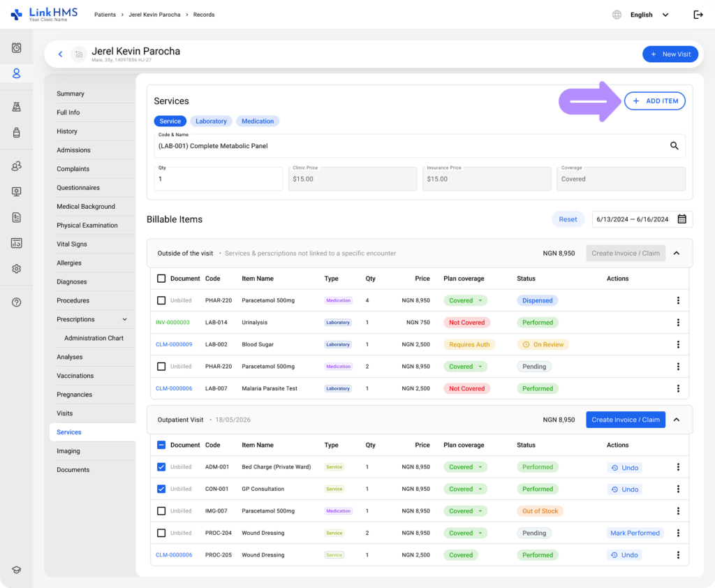Click the Reset date filter button
The image size is (715, 588).
point(568,219)
